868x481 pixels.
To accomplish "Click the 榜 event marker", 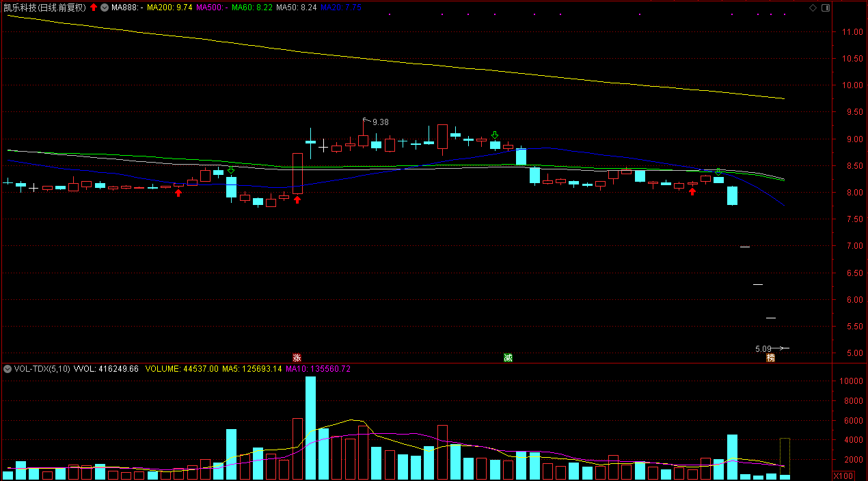I will 771,358.
